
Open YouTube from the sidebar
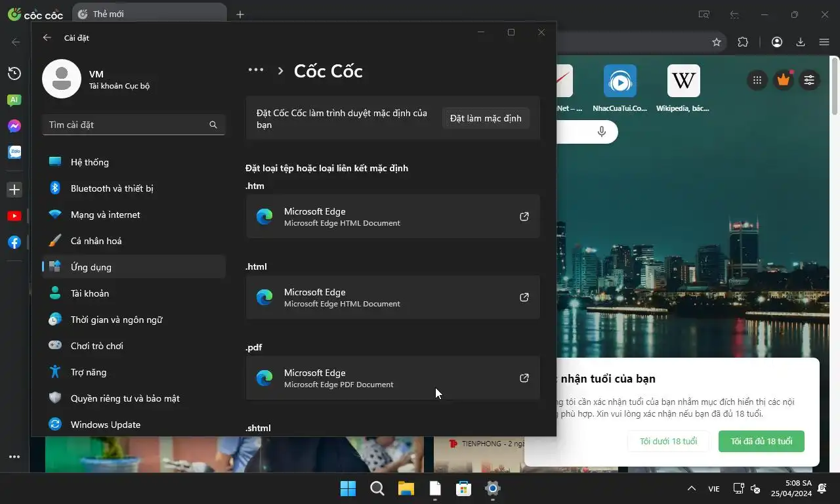(14, 216)
